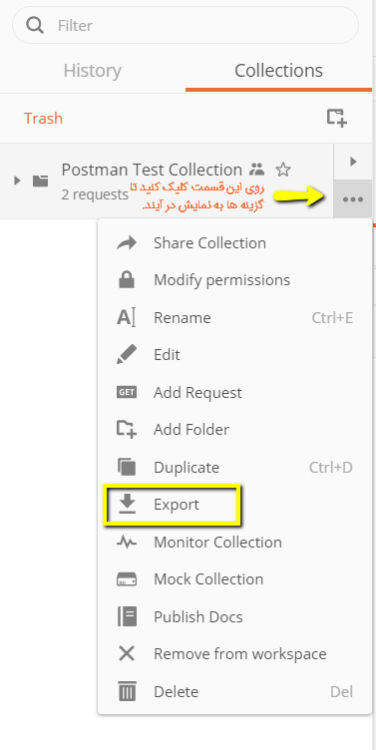Click the Share Collection arrow icon
The image size is (376, 750).
pos(126,243)
